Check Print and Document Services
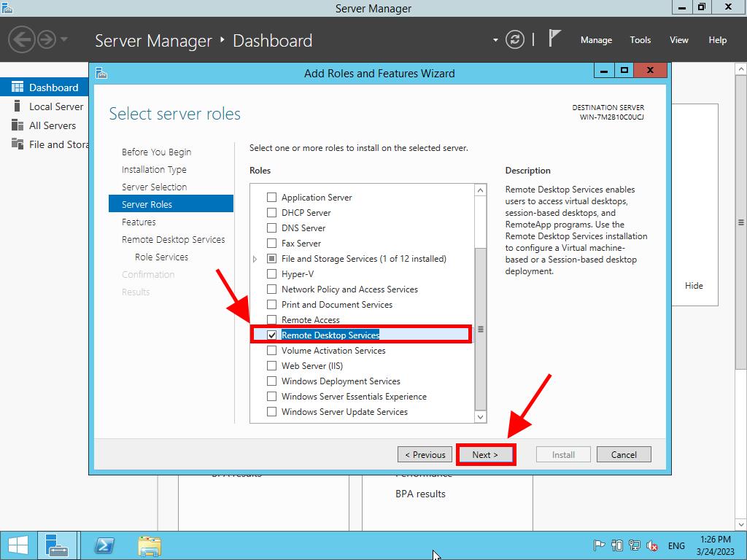This screenshot has width=747, height=560. coord(271,304)
